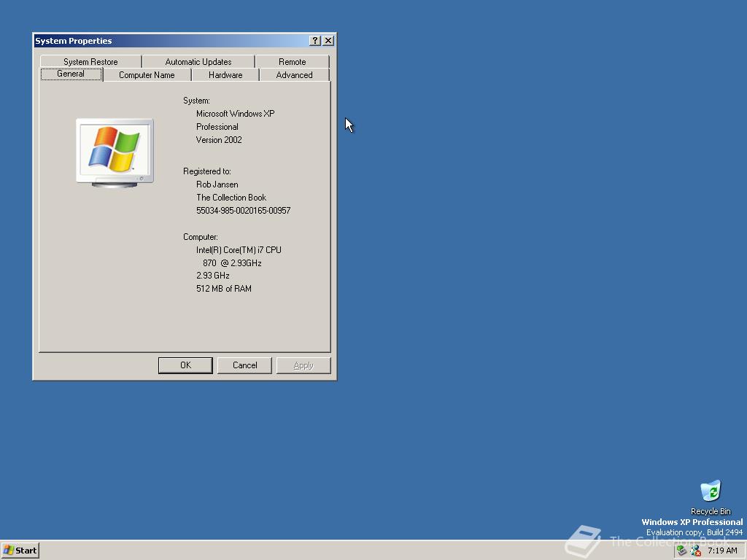Click the 'Computer:' label
747x560 pixels.
click(201, 237)
